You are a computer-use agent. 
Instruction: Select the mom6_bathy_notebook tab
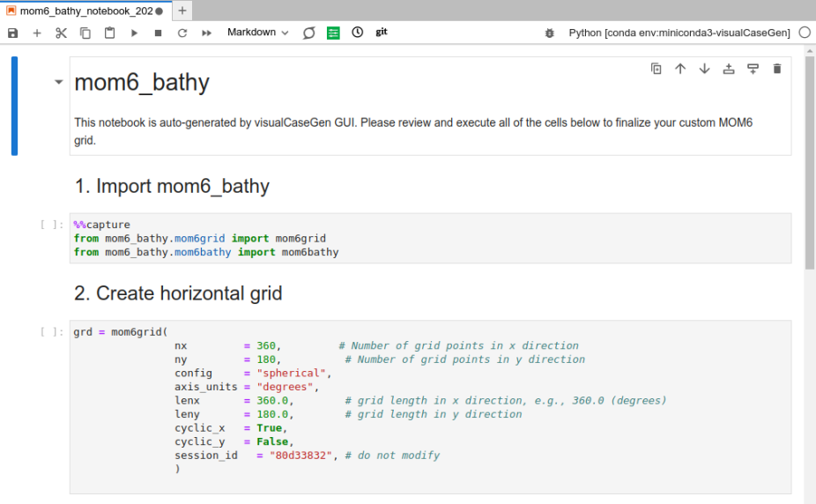pyautogui.click(x=85, y=11)
